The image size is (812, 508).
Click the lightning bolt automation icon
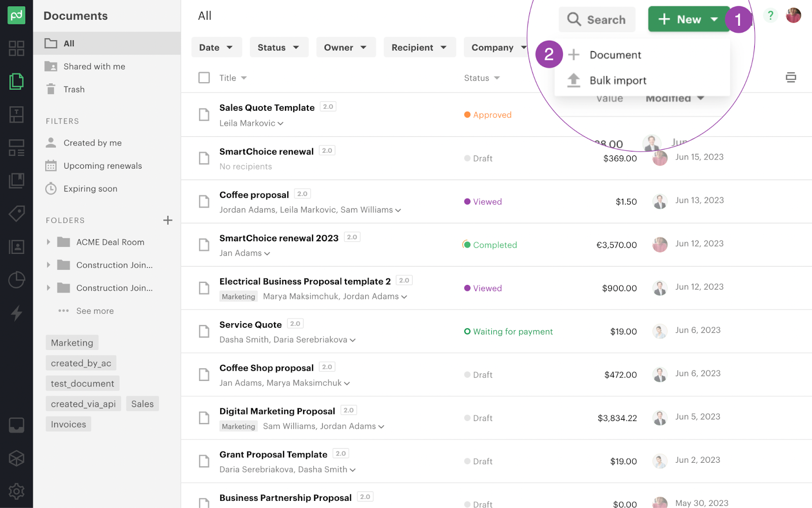pyautogui.click(x=16, y=313)
